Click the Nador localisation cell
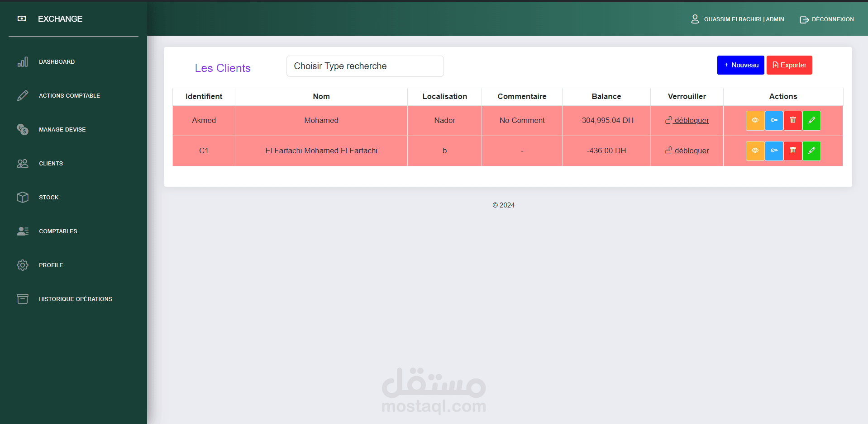Viewport: 868px width, 424px height. point(444,120)
